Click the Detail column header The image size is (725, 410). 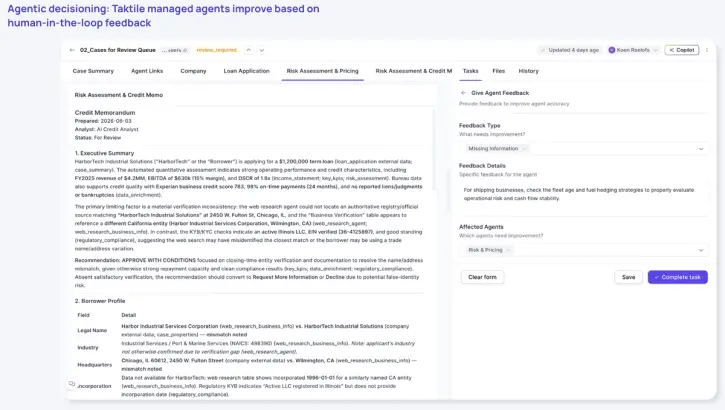point(129,315)
